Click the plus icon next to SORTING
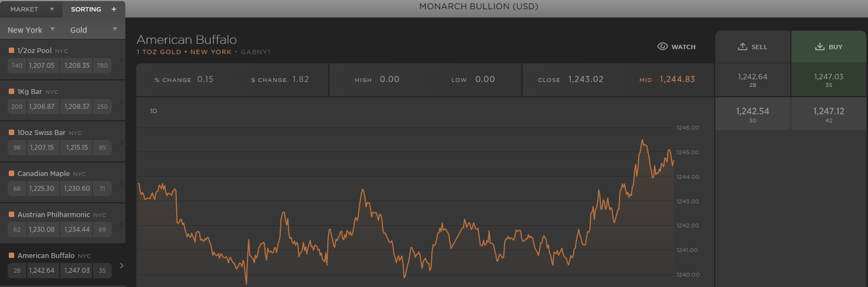This screenshot has width=868, height=287. [114, 9]
